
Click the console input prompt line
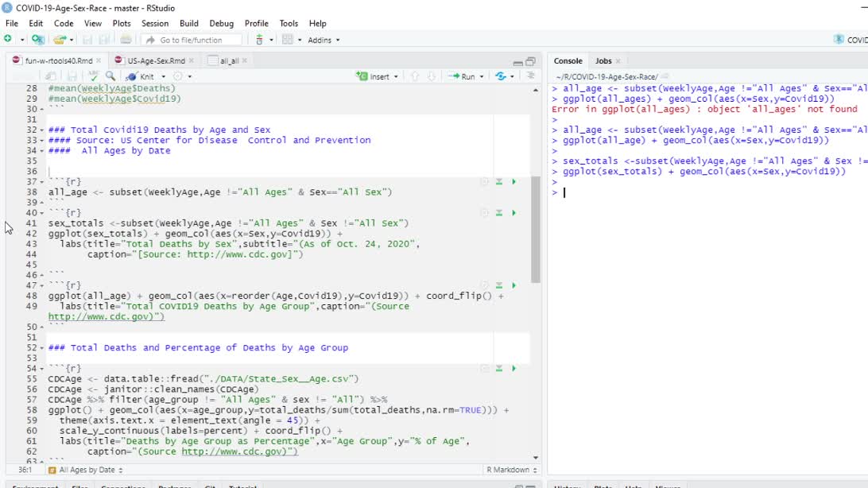[708, 192]
